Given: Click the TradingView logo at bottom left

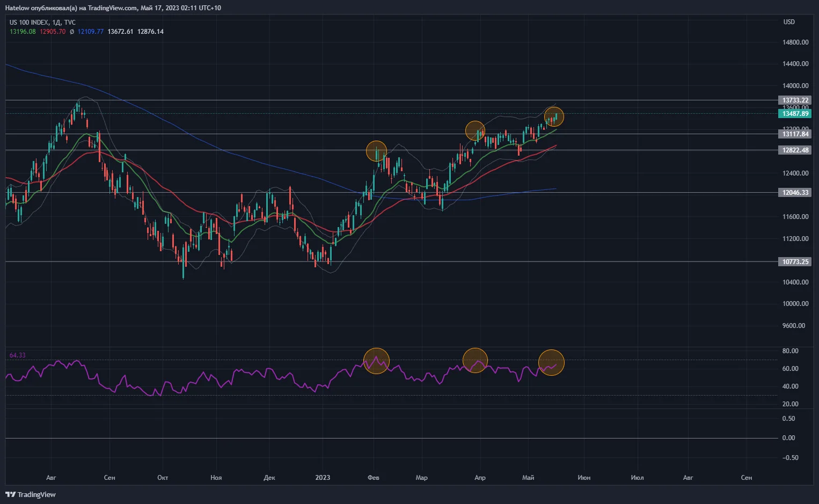Looking at the screenshot, I should [31, 494].
